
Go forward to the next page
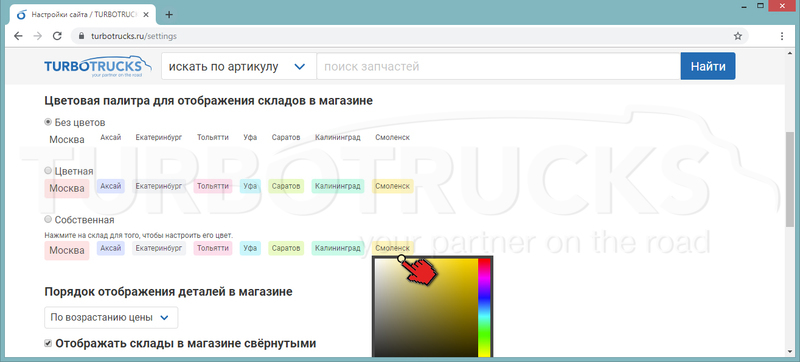[37, 36]
